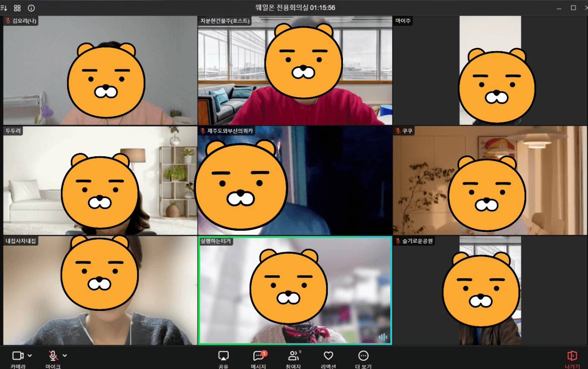This screenshot has height=369, width=588.
Task: Select the 실행하는티거 video tile
Action: pos(295,291)
